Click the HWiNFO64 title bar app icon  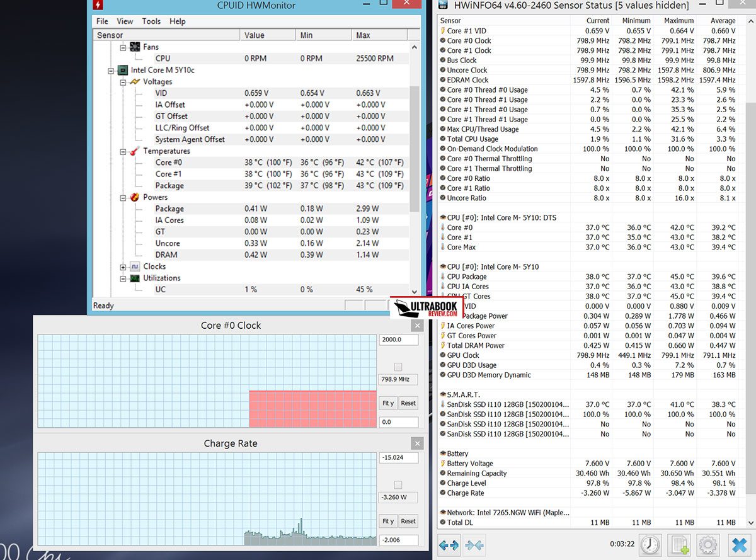pyautogui.click(x=444, y=5)
